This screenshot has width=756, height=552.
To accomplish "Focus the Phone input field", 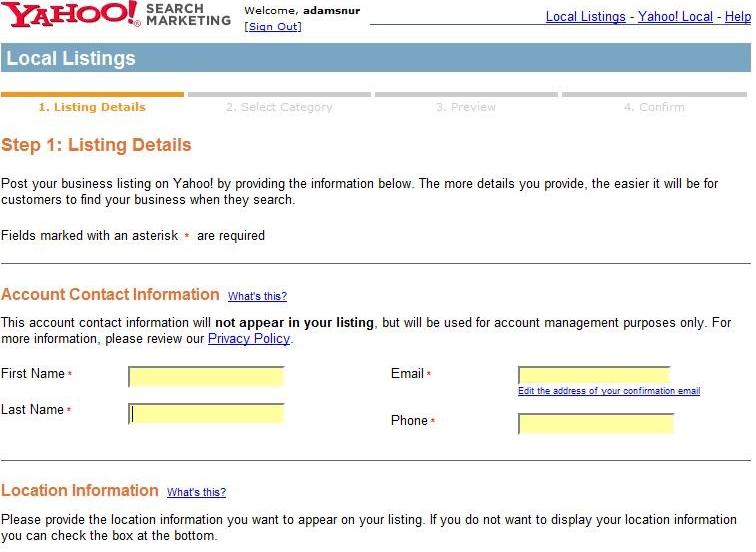I will click(x=596, y=424).
